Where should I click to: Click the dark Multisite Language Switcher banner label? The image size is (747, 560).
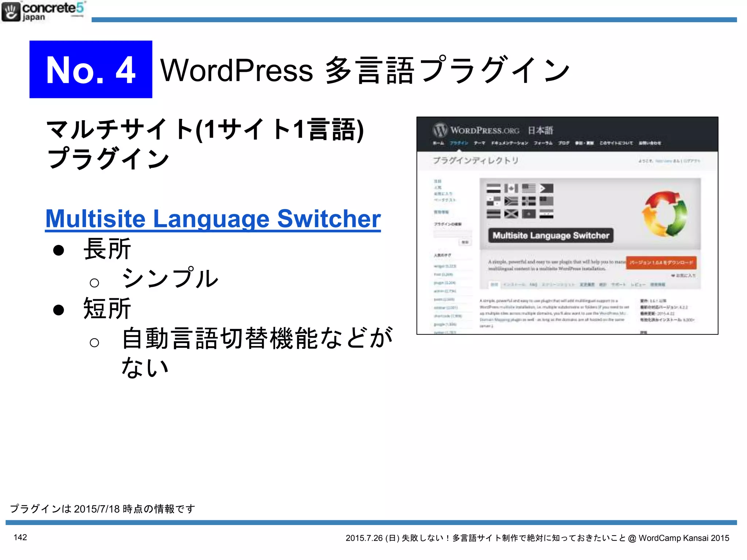pyautogui.click(x=551, y=236)
